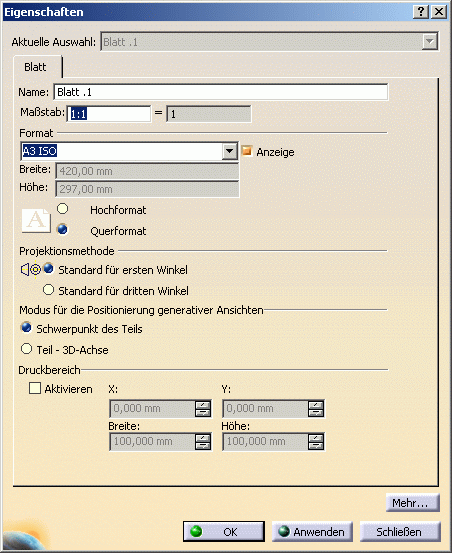Open the Aktuelle Auswahl dropdown

pos(429,42)
